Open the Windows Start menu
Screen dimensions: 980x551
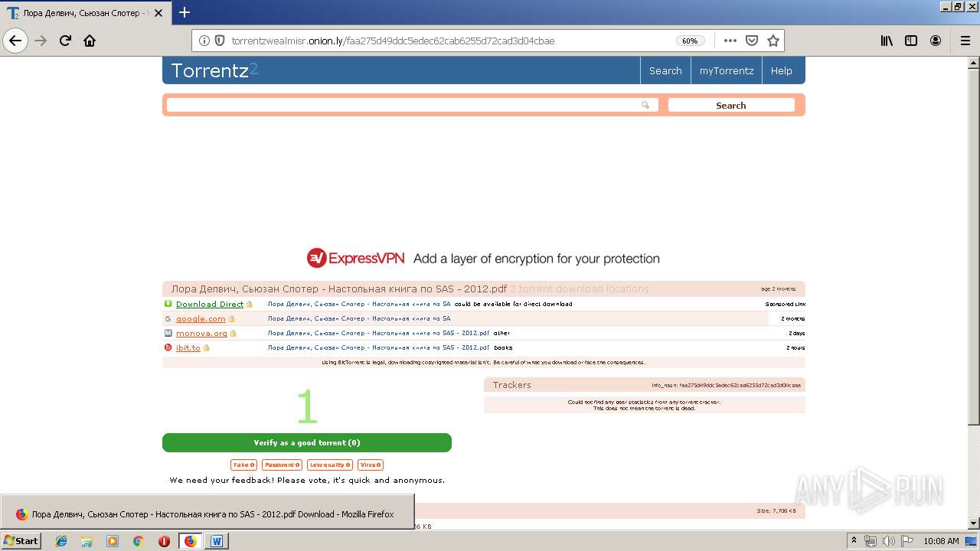pyautogui.click(x=21, y=540)
